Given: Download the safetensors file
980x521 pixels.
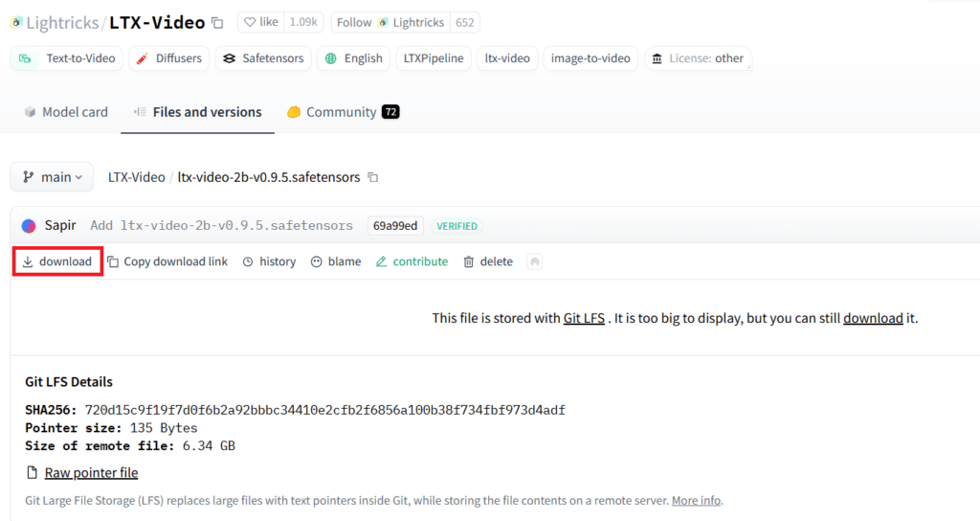Looking at the screenshot, I should click(57, 261).
